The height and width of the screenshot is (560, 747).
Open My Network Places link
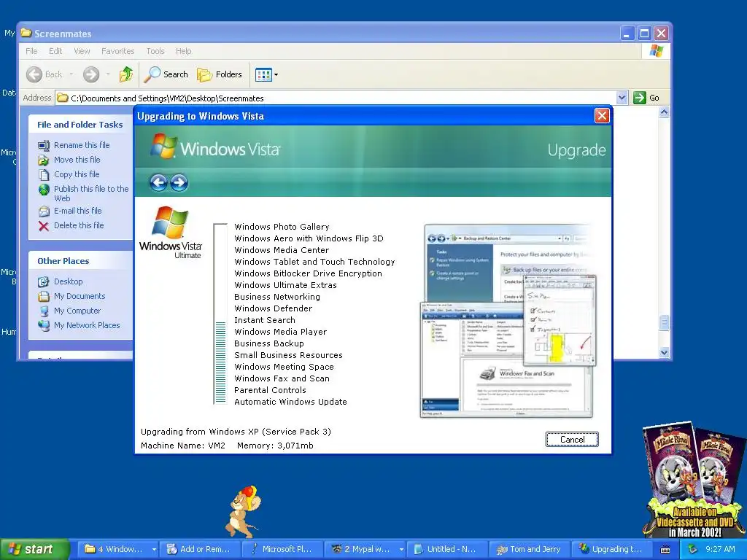[87, 325]
